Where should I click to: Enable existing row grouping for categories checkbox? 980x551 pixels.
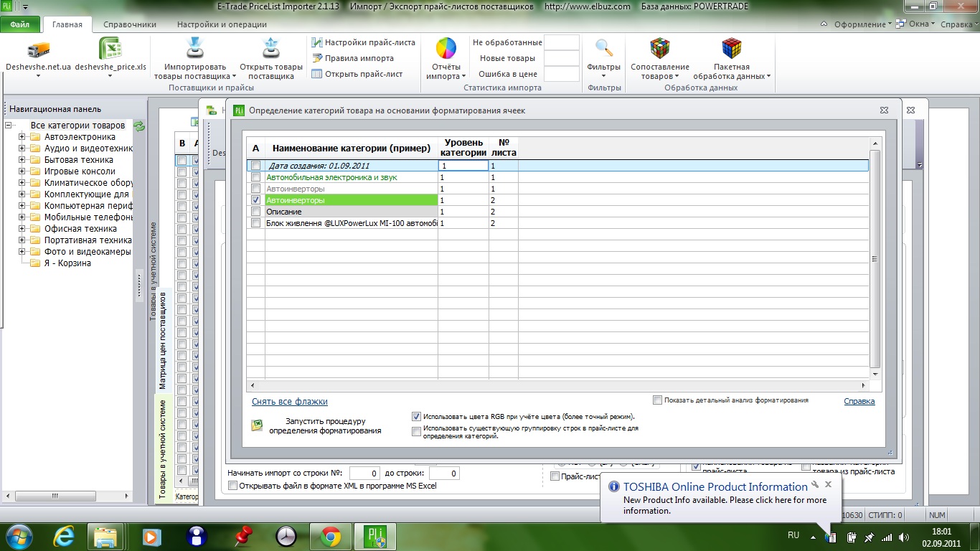(x=417, y=432)
